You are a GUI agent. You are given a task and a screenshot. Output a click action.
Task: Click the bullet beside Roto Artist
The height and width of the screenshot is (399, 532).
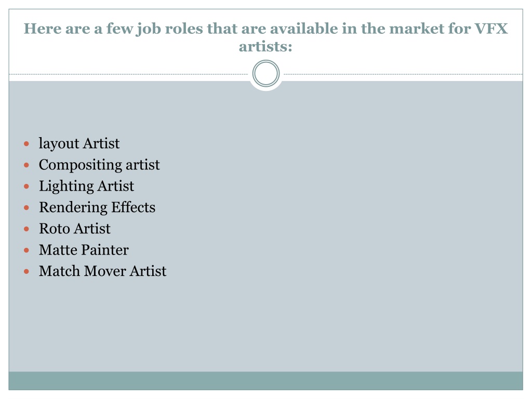26,229
